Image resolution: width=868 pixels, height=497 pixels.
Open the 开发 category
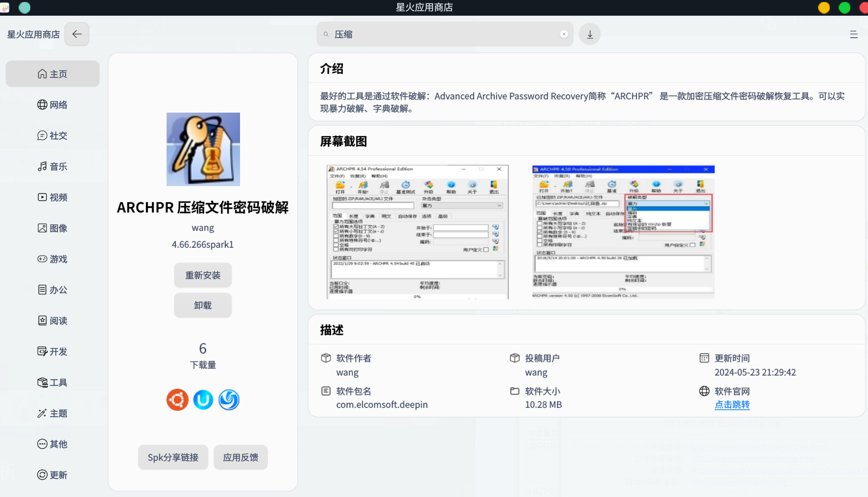(52, 352)
